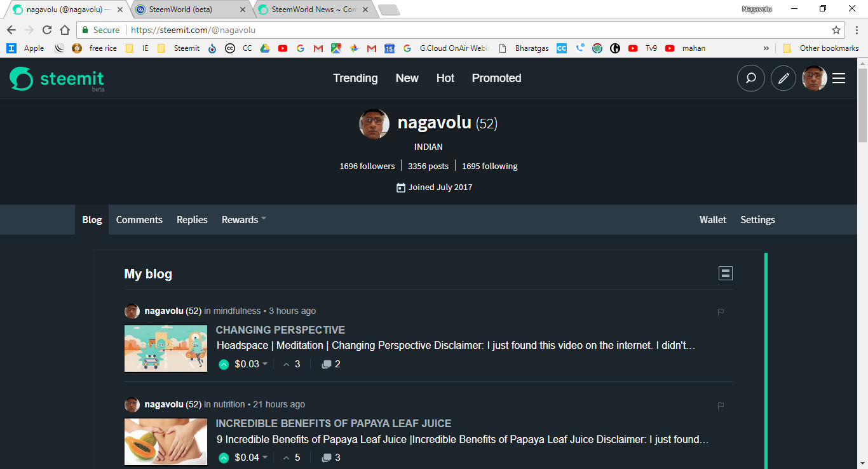Open the Steemit search icon
The image size is (868, 469).
click(x=750, y=78)
